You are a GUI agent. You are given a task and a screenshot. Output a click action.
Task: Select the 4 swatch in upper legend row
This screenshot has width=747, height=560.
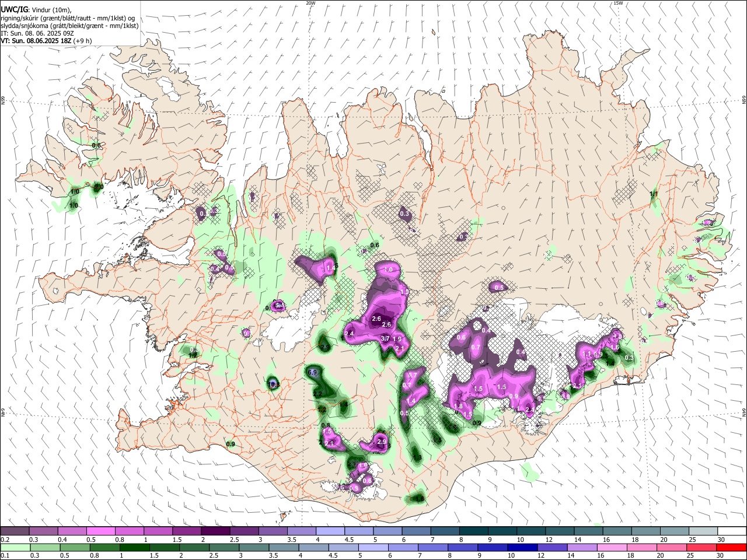(329, 531)
